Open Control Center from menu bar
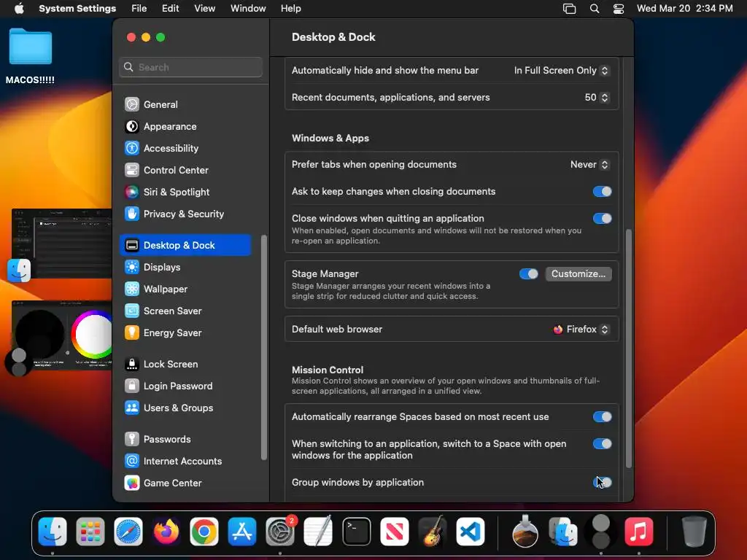The width and height of the screenshot is (747, 560). coord(619,9)
